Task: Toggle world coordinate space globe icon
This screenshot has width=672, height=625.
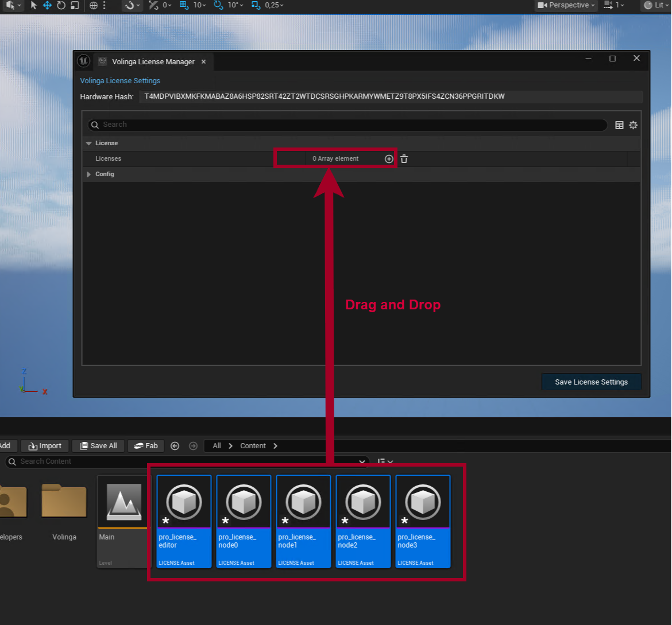Action: [x=94, y=5]
